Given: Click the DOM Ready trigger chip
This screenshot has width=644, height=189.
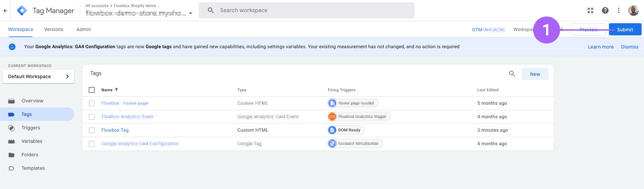Looking at the screenshot, I should [346, 130].
